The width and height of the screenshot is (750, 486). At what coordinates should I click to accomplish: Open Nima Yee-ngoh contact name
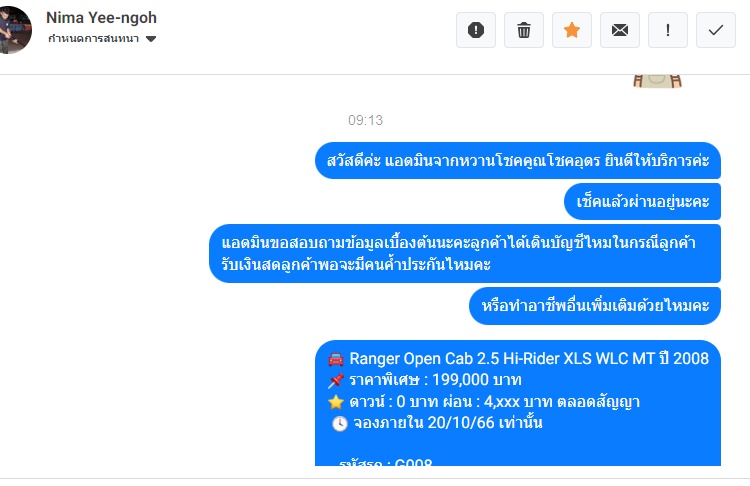click(101, 18)
